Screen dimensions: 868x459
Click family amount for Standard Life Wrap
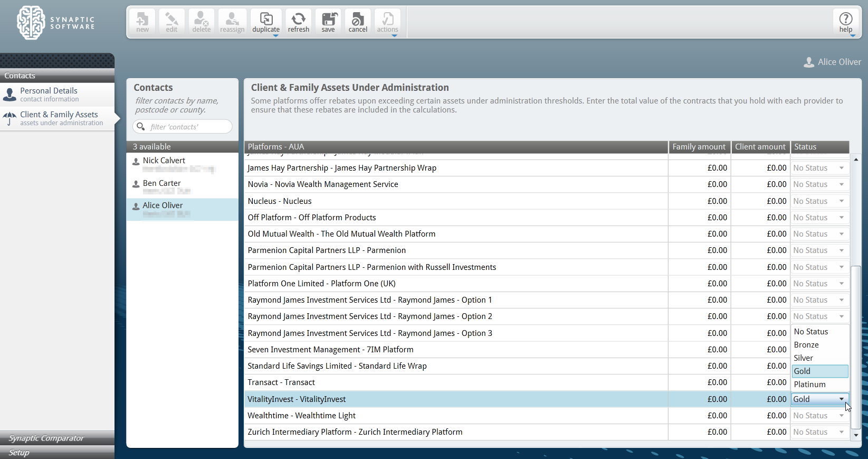click(699, 366)
